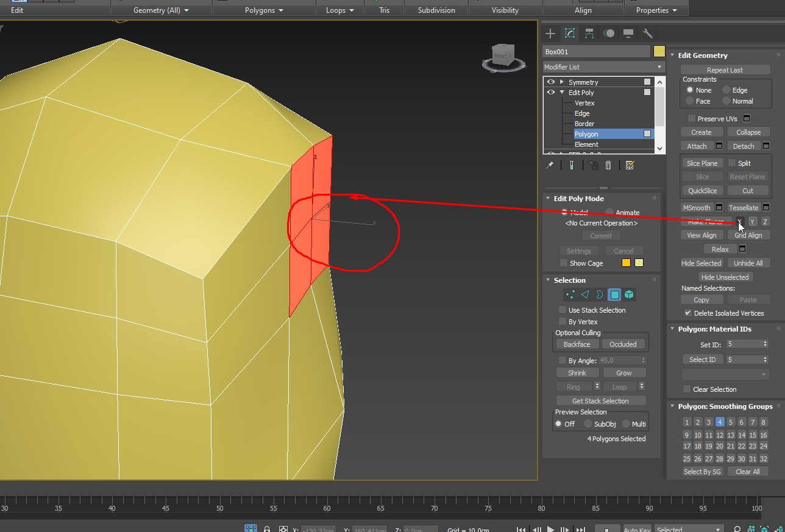This screenshot has height=532, width=785.
Task: Click the Box001 object name field
Action: click(596, 52)
